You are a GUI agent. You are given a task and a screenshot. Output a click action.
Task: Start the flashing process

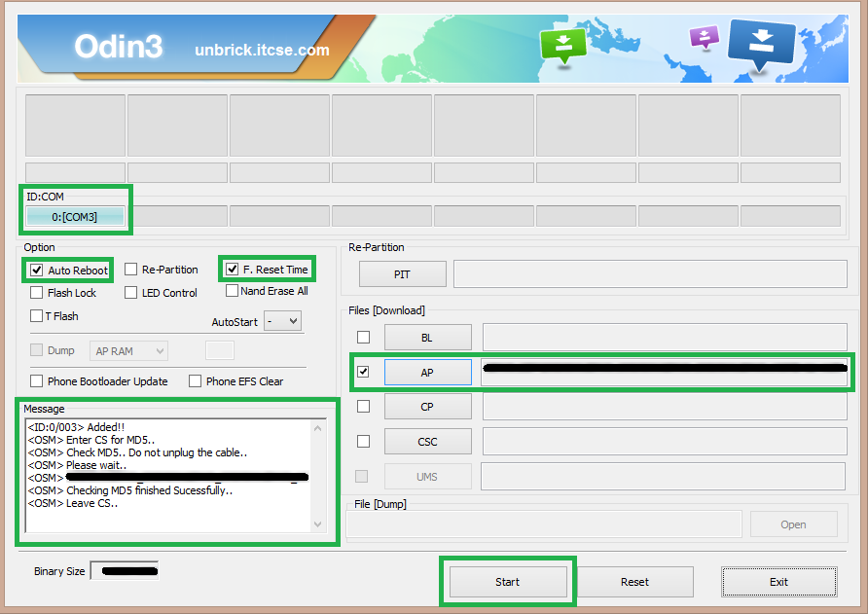point(508,582)
